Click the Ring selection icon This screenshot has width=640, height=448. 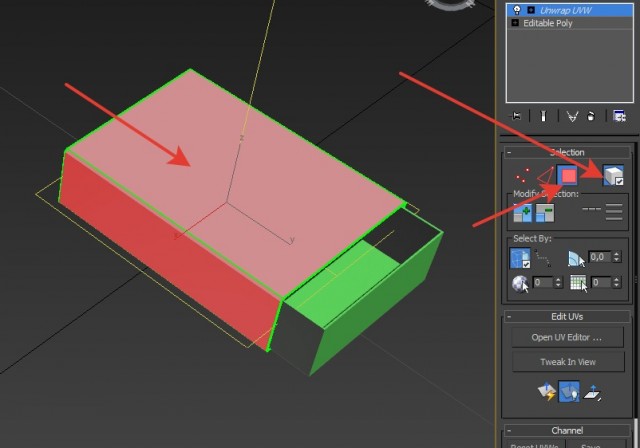point(614,212)
